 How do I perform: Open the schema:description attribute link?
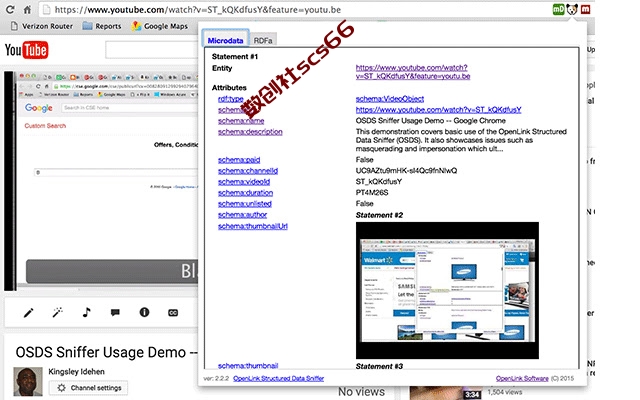[x=250, y=132]
